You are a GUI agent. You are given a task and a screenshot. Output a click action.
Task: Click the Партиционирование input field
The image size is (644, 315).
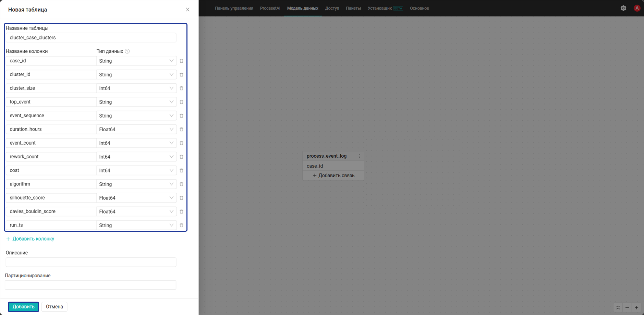click(x=90, y=285)
